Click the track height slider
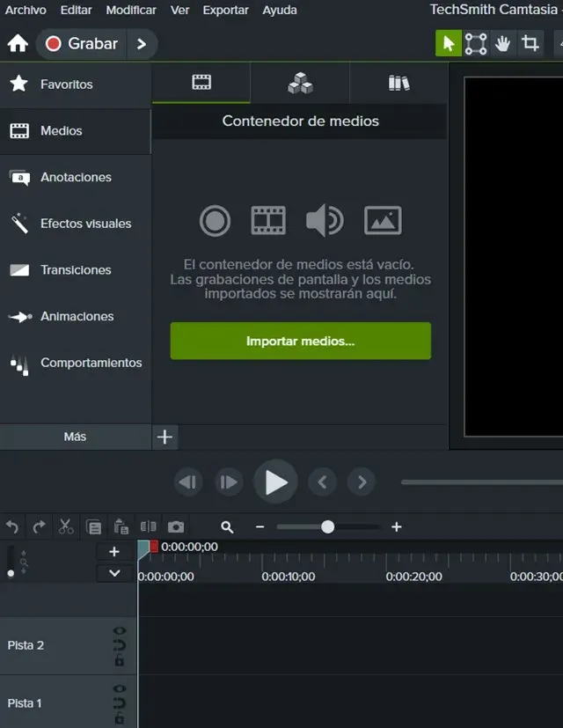563x728 pixels. [11, 561]
